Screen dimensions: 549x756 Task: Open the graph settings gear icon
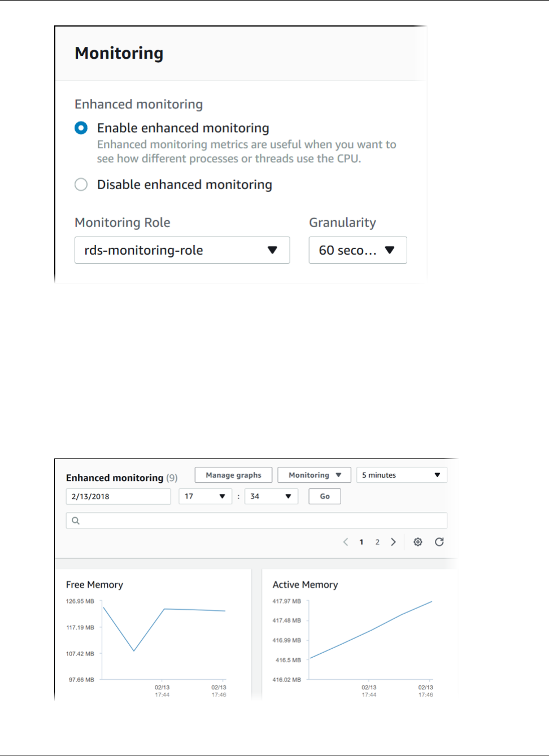[418, 542]
